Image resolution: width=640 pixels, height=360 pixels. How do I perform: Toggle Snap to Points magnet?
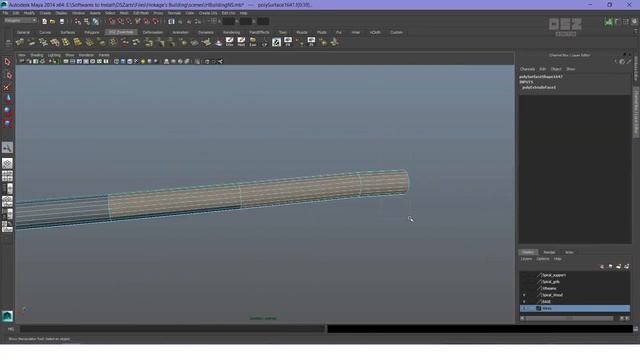129,21
